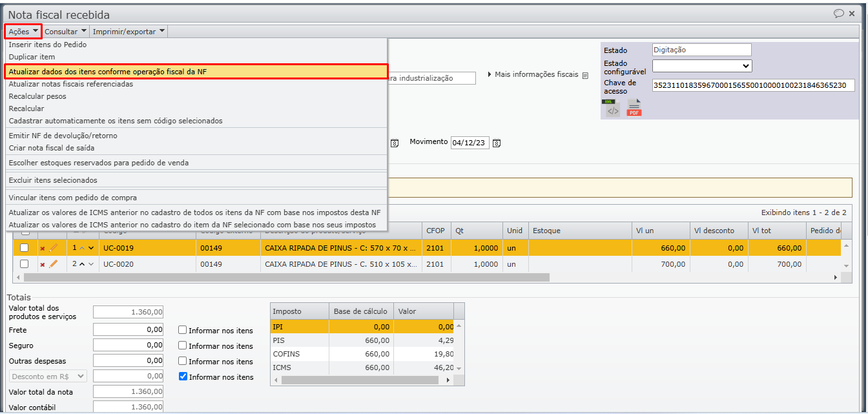Select Emitir NF de devolução/retorno
The width and height of the screenshot is (868, 414).
click(x=196, y=136)
